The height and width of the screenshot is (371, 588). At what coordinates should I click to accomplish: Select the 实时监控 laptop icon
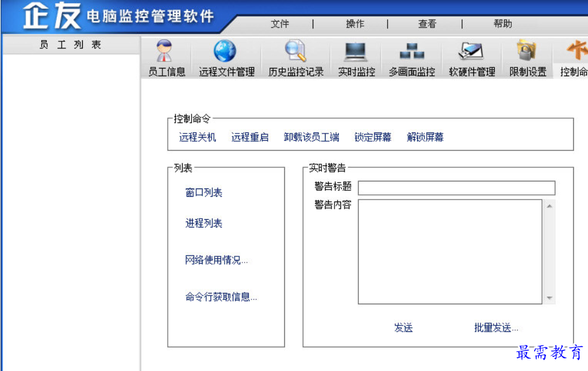pyautogui.click(x=356, y=52)
